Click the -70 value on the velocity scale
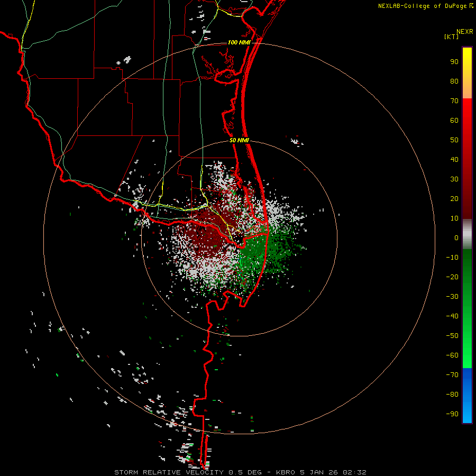Viewport: 476px width, 476px height. tap(452, 375)
